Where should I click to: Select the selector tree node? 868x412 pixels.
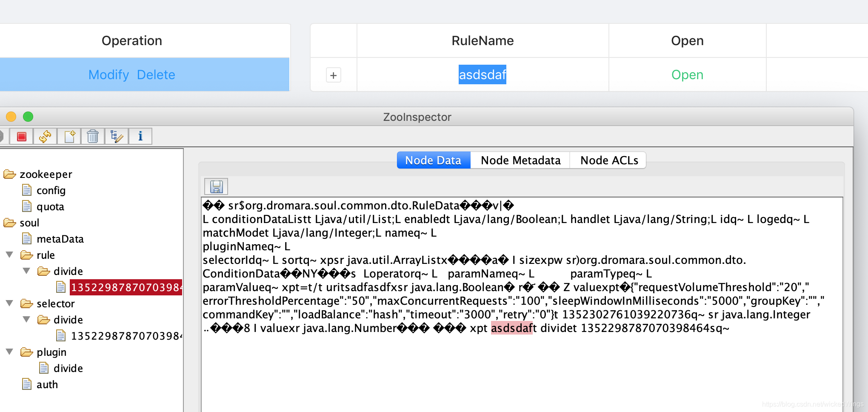[55, 303]
